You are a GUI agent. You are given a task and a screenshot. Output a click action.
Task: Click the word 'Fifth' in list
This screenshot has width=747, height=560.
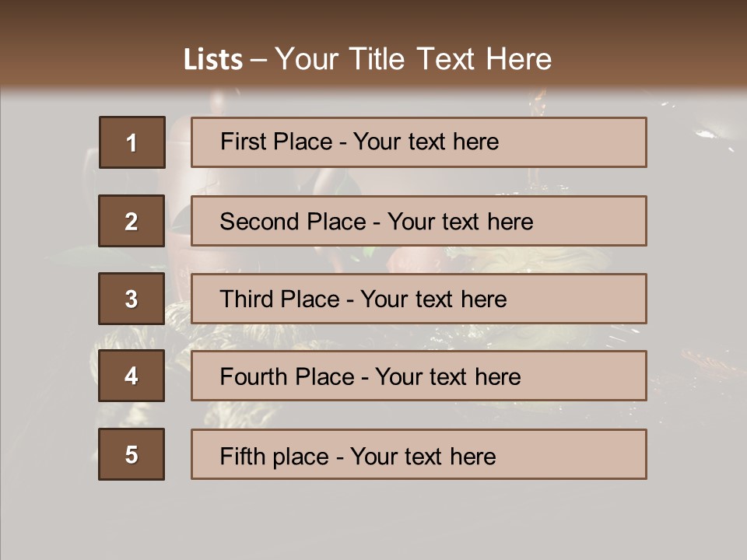(x=242, y=456)
